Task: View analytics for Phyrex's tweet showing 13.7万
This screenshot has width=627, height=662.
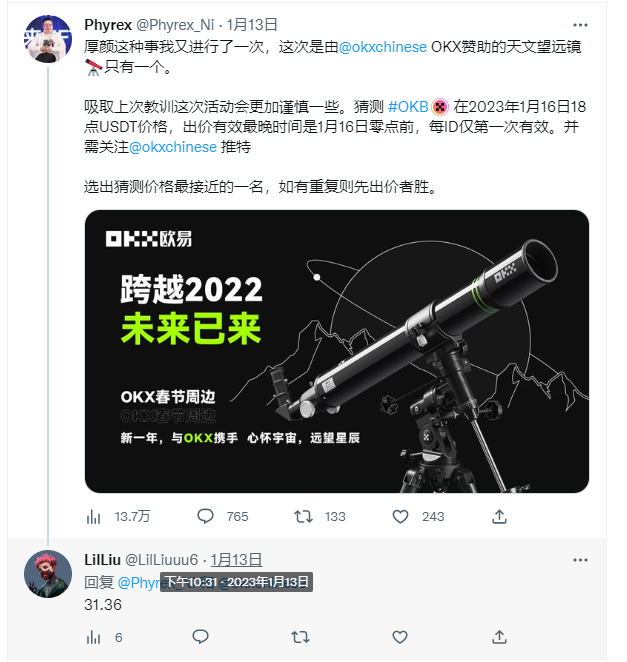Action: click(x=118, y=516)
